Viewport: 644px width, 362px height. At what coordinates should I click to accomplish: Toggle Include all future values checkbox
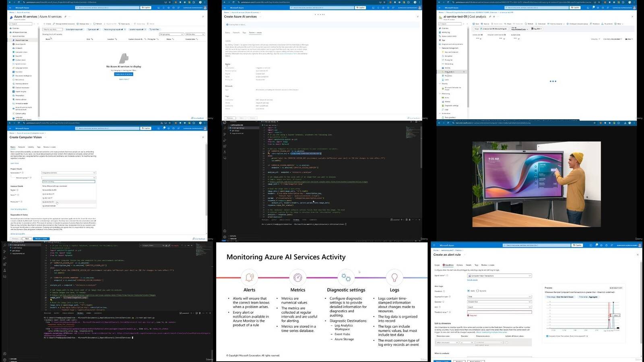tap(507, 342)
